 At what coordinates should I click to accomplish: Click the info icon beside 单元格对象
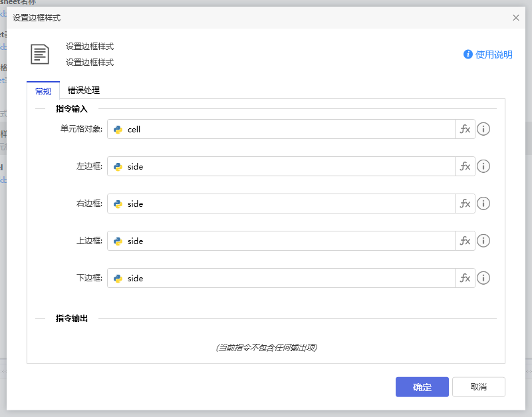point(483,129)
